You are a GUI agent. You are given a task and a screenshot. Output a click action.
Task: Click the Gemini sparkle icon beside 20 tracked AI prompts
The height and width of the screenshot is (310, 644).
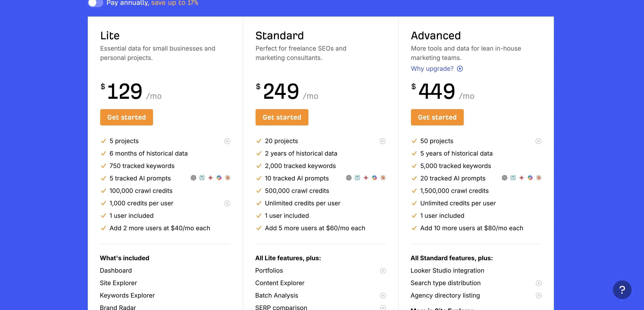tap(521, 178)
